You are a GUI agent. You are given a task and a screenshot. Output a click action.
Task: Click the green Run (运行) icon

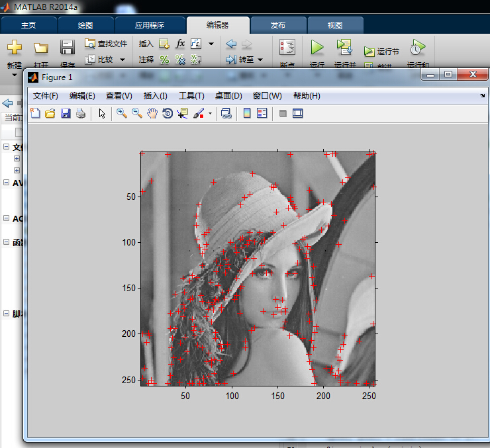point(317,48)
